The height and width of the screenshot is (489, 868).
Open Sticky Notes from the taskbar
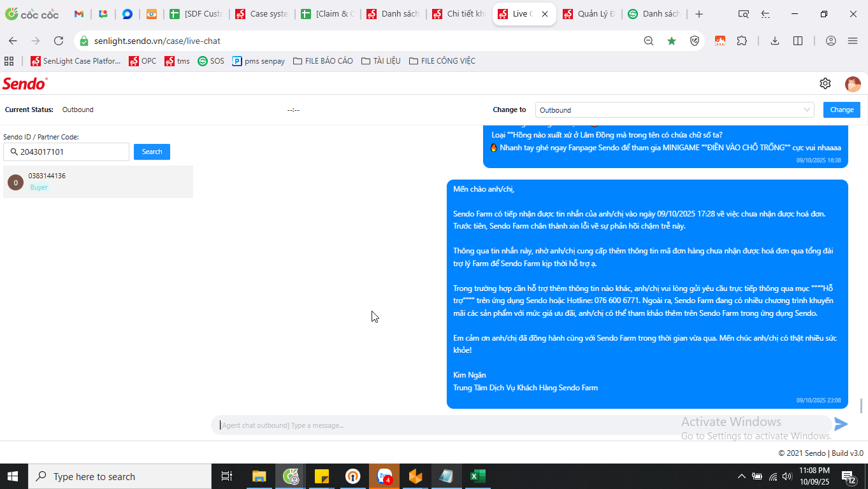click(321, 476)
